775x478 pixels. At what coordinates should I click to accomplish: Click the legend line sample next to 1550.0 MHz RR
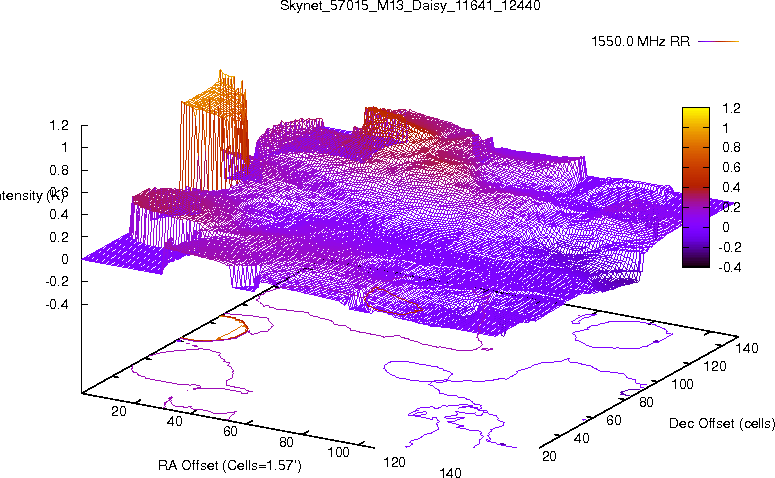point(718,42)
